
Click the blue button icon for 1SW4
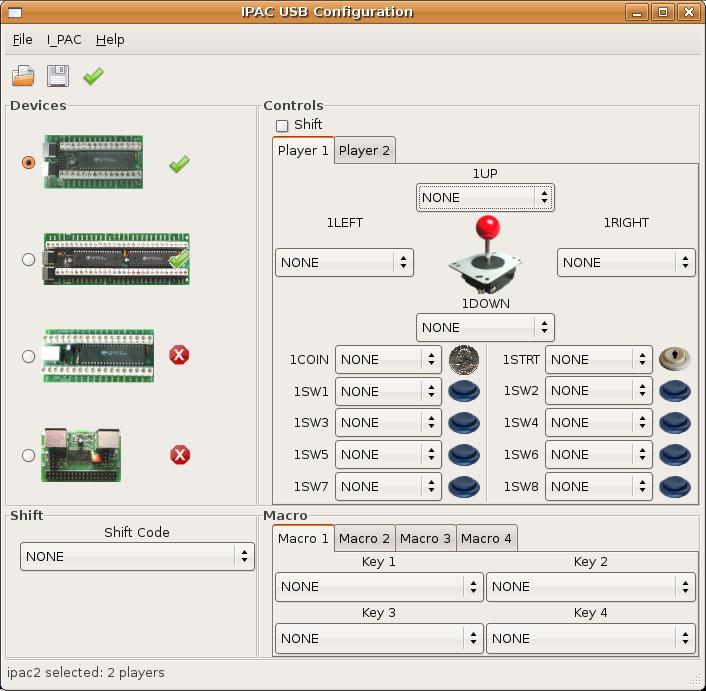point(674,423)
